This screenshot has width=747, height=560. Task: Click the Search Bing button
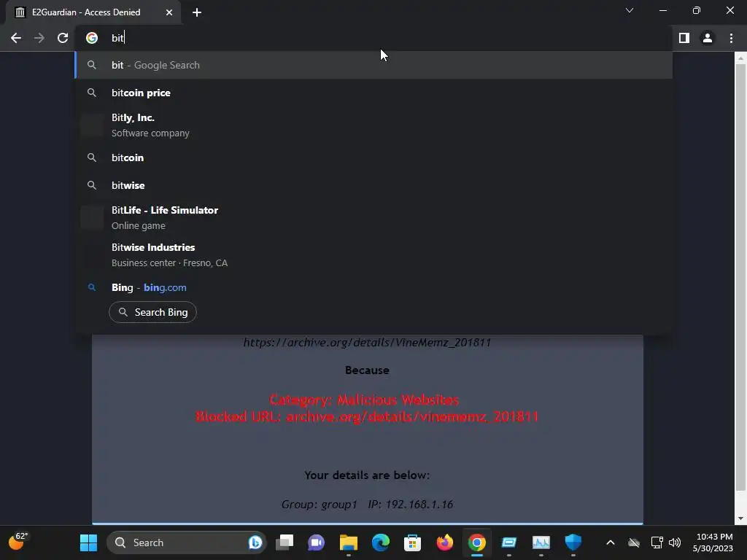pos(152,312)
